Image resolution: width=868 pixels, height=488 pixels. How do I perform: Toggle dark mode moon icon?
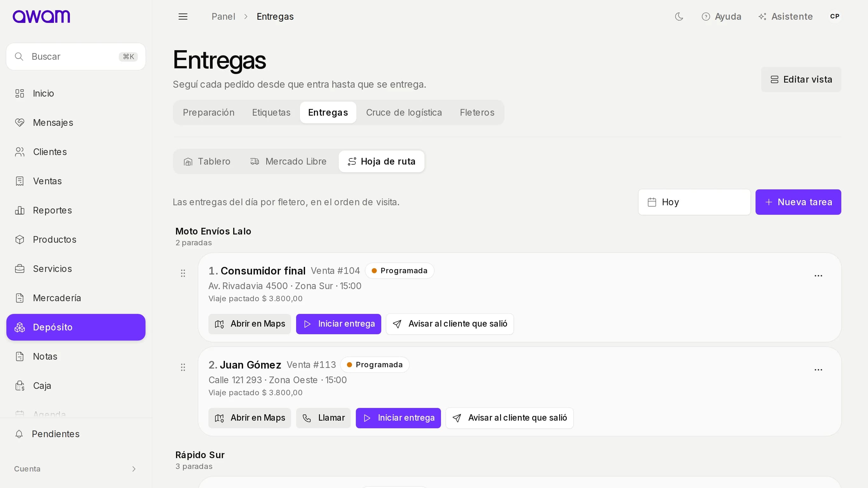[x=679, y=17]
